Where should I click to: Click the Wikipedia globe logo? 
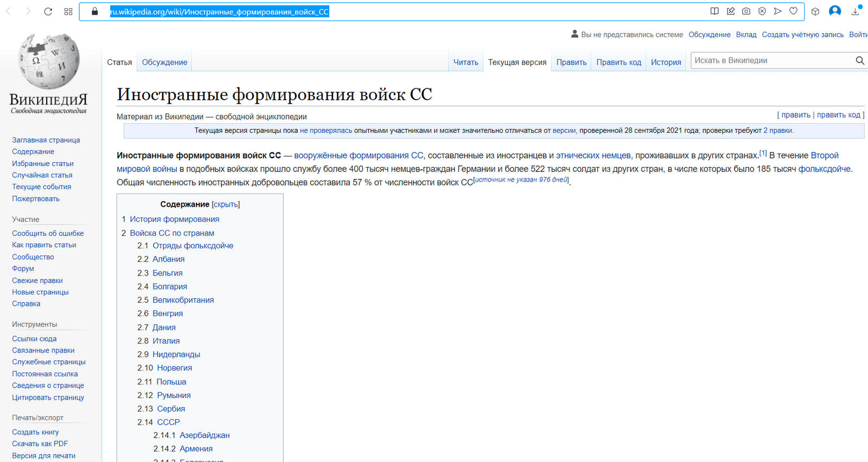pyautogui.click(x=48, y=61)
